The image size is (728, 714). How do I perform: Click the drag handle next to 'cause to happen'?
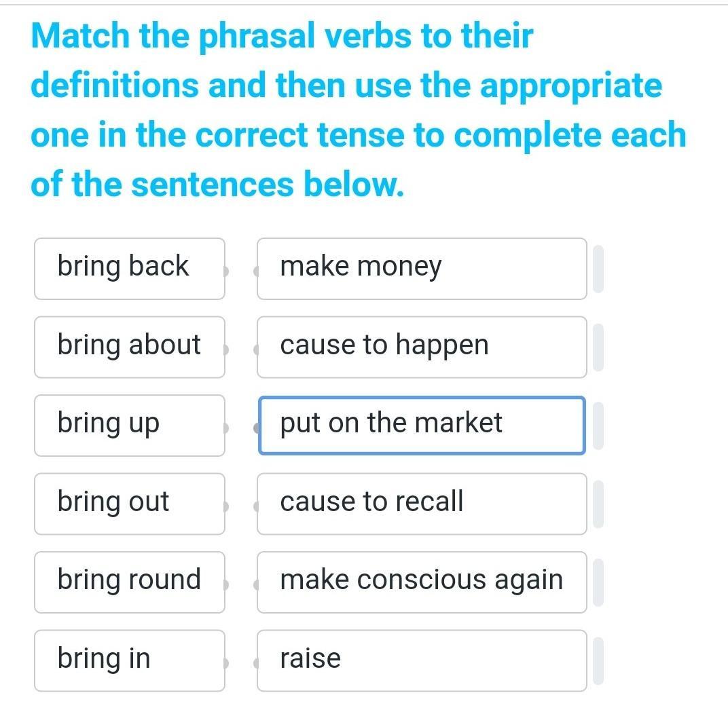(598, 347)
